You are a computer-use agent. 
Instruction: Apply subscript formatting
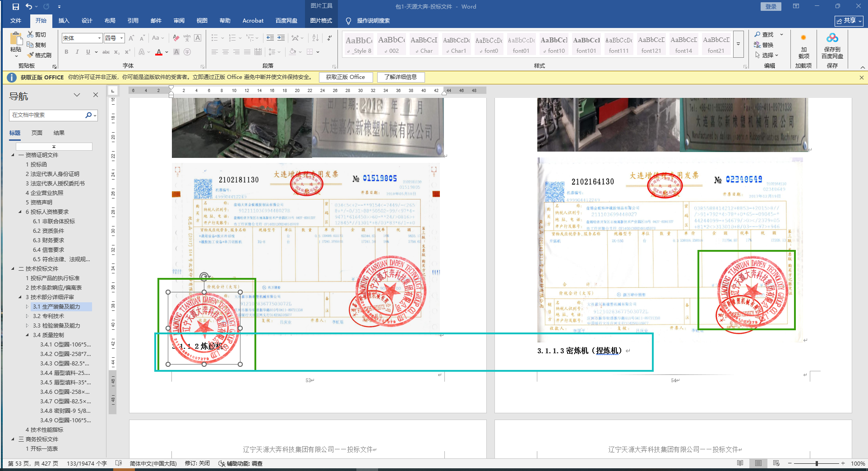pyautogui.click(x=117, y=52)
